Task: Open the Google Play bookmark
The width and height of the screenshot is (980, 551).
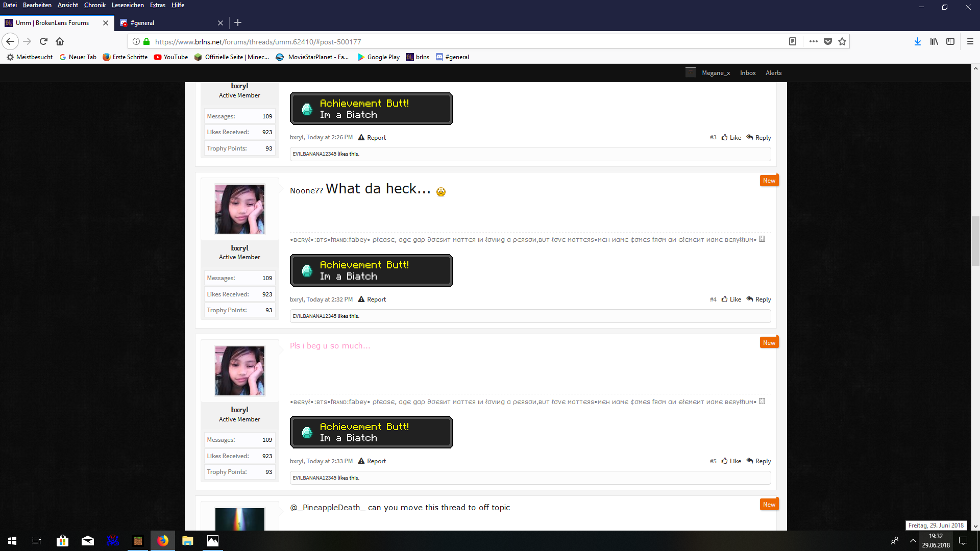Action: (379, 57)
